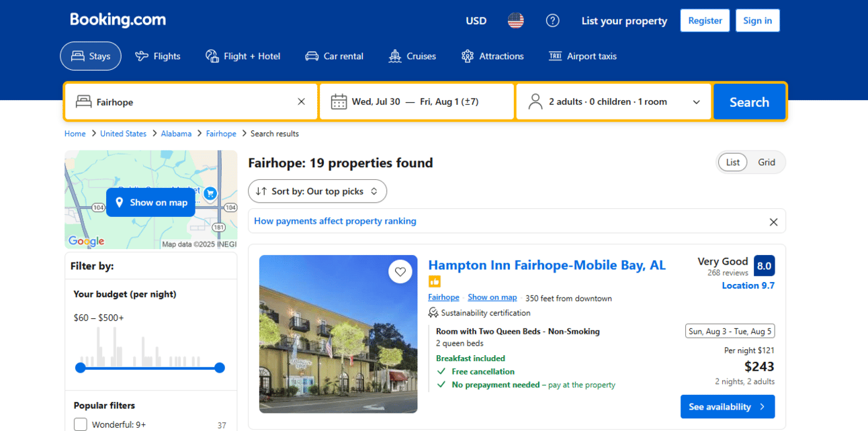Click the sustainability certification leaf icon
The width and height of the screenshot is (868, 431).
[433, 313]
